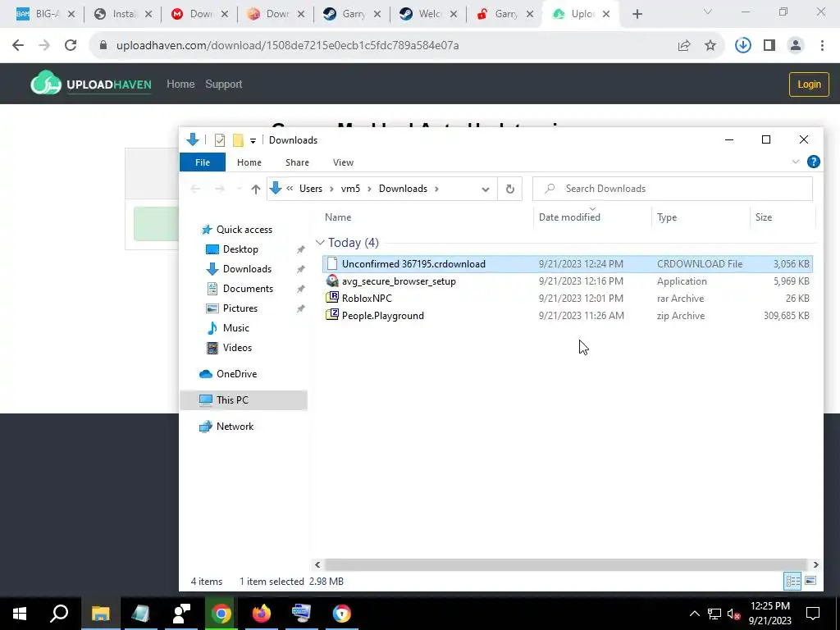
Task: Click UploadHaven logo
Action: (91, 84)
